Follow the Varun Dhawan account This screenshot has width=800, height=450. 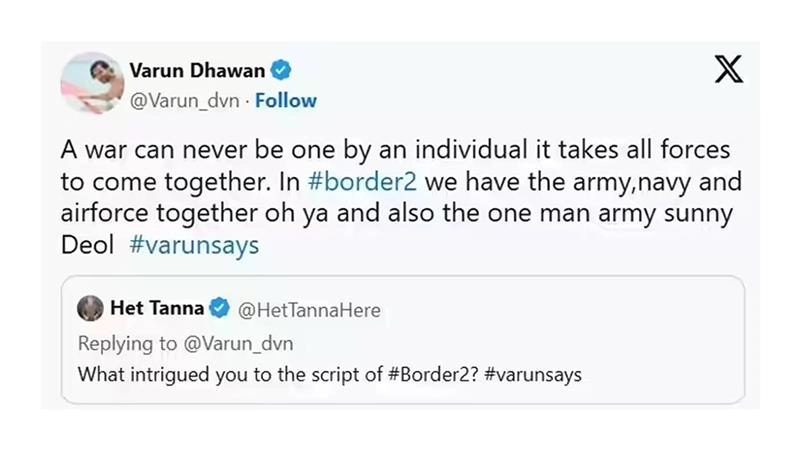[286, 101]
